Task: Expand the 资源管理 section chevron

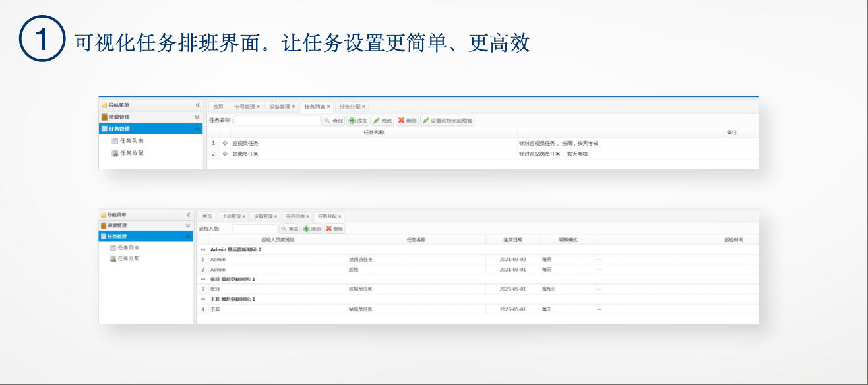Action: (x=195, y=116)
